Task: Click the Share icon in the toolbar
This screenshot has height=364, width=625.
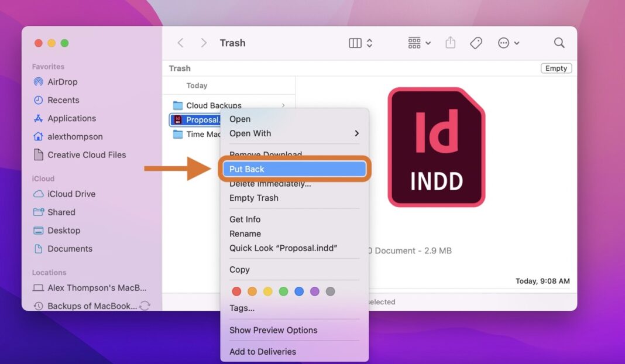Action: (450, 43)
